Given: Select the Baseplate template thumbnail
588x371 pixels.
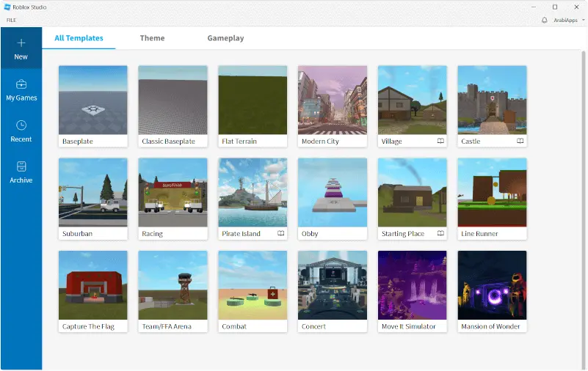Looking at the screenshot, I should tap(92, 100).
